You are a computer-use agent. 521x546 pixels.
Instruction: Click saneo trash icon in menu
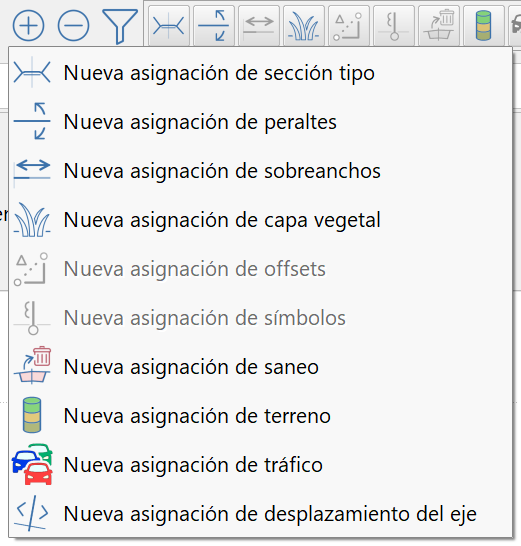tap(32, 365)
